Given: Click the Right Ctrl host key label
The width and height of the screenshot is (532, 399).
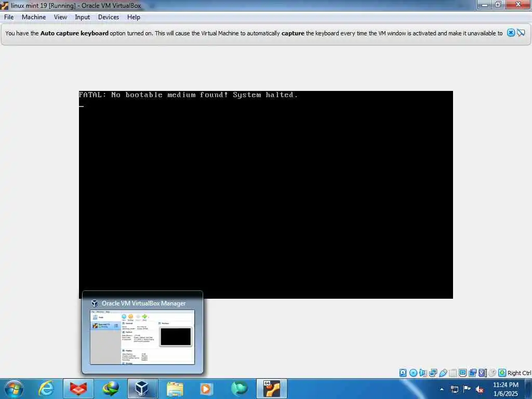Looking at the screenshot, I should [520, 373].
